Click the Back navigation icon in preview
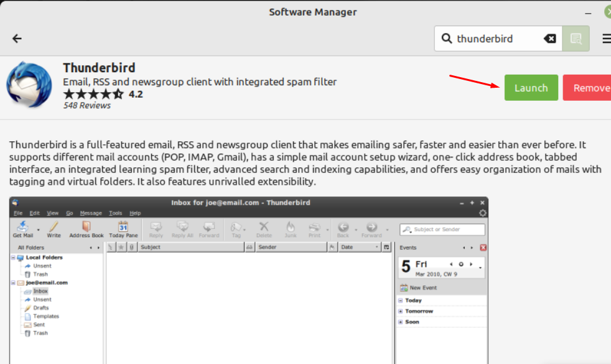The image size is (611, 364). 343,229
